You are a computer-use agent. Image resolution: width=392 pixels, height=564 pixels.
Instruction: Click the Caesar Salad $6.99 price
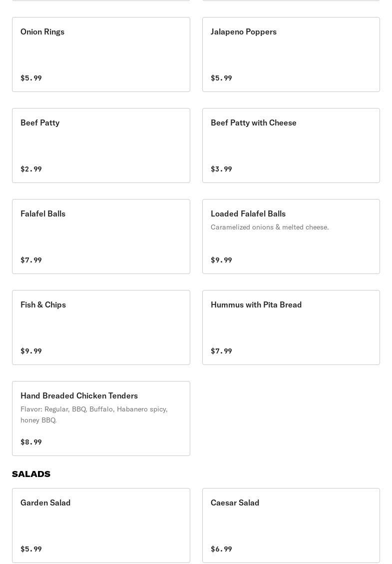(x=221, y=549)
